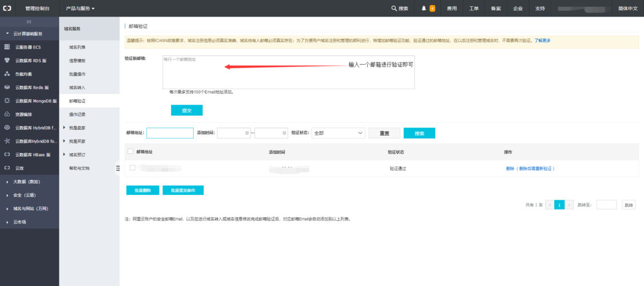The width and height of the screenshot is (644, 286).
Task: Click the 云数据库HybridDB fo... icon
Action: point(7,141)
